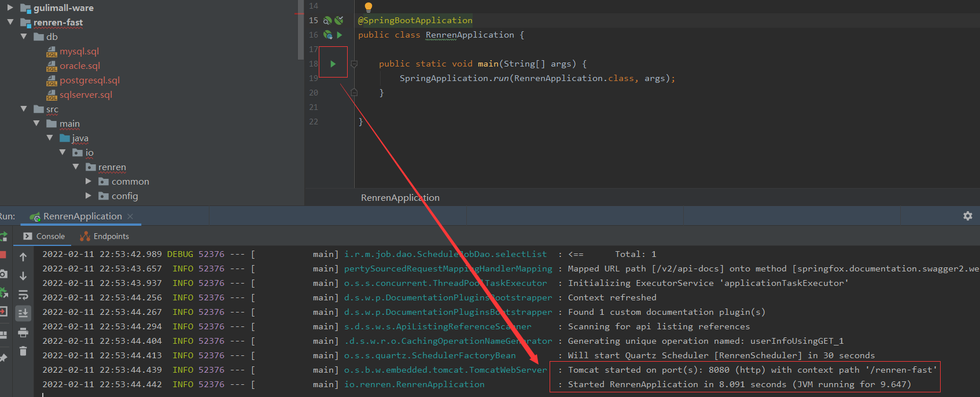The width and height of the screenshot is (980, 397).
Task: Click @SpringBootApplication annotation text
Action: pos(415,20)
